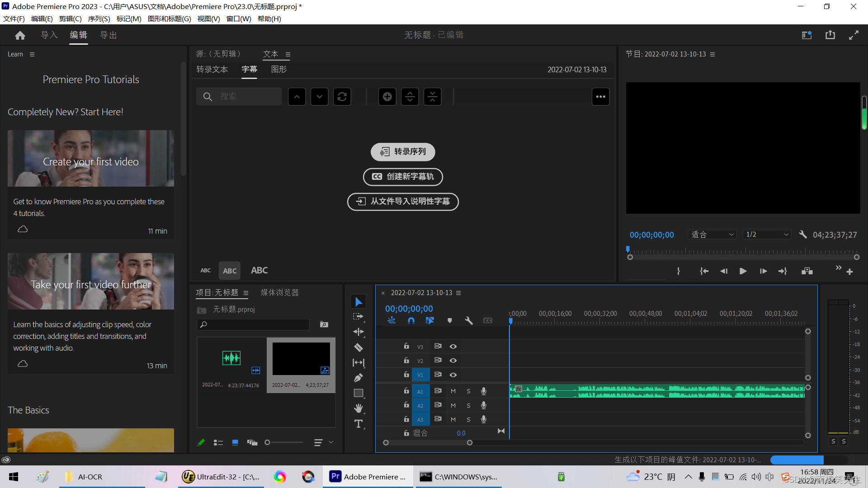Click the 创建新字幕轨 button

coord(403,177)
